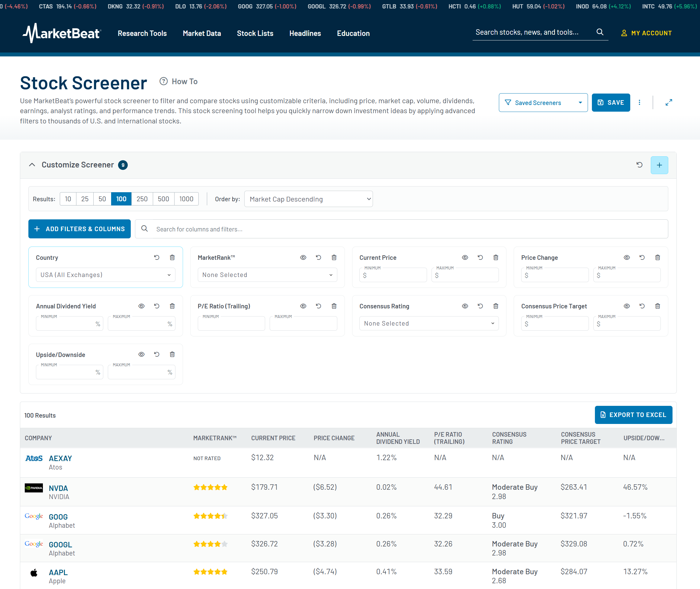Reset the MarketRank filter using undo icon
The height and width of the screenshot is (589, 700).
point(318,257)
